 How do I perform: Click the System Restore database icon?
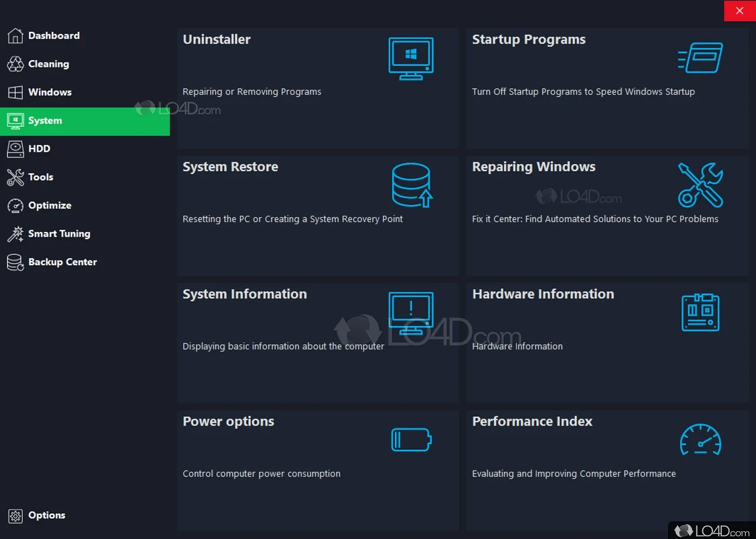(412, 185)
